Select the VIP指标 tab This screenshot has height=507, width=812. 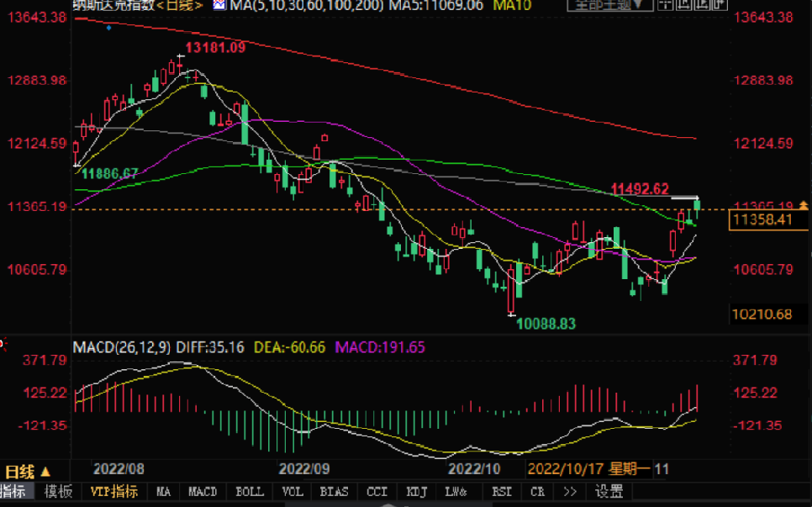(x=113, y=491)
